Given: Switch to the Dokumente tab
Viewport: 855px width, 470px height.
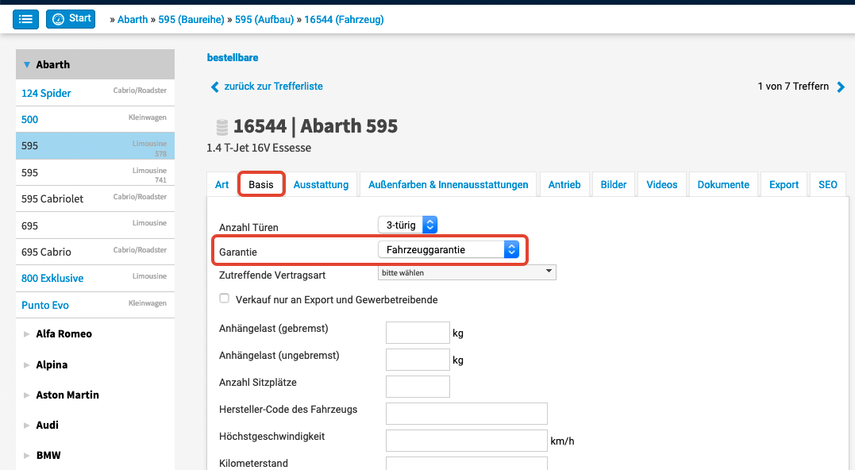Looking at the screenshot, I should (723, 184).
